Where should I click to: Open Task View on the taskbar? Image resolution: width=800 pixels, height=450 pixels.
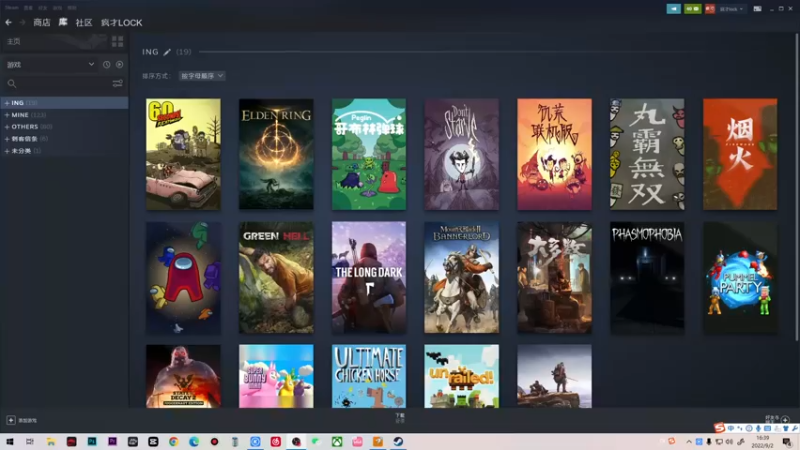click(30, 442)
